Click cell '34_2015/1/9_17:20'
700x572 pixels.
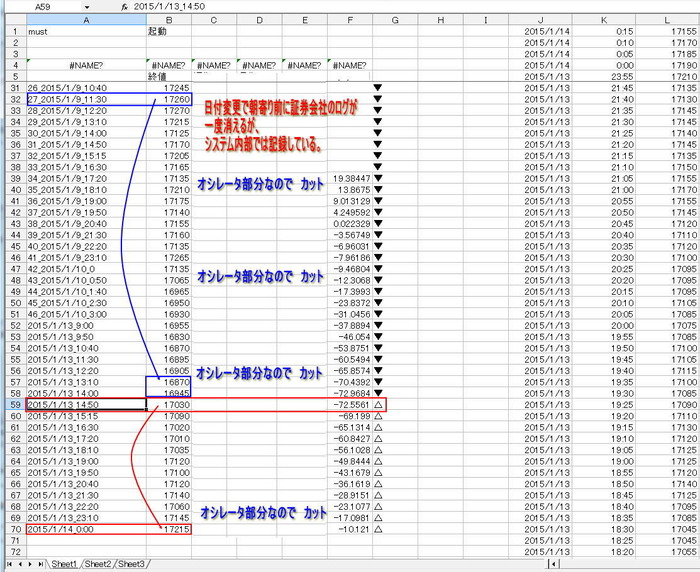tap(86, 178)
